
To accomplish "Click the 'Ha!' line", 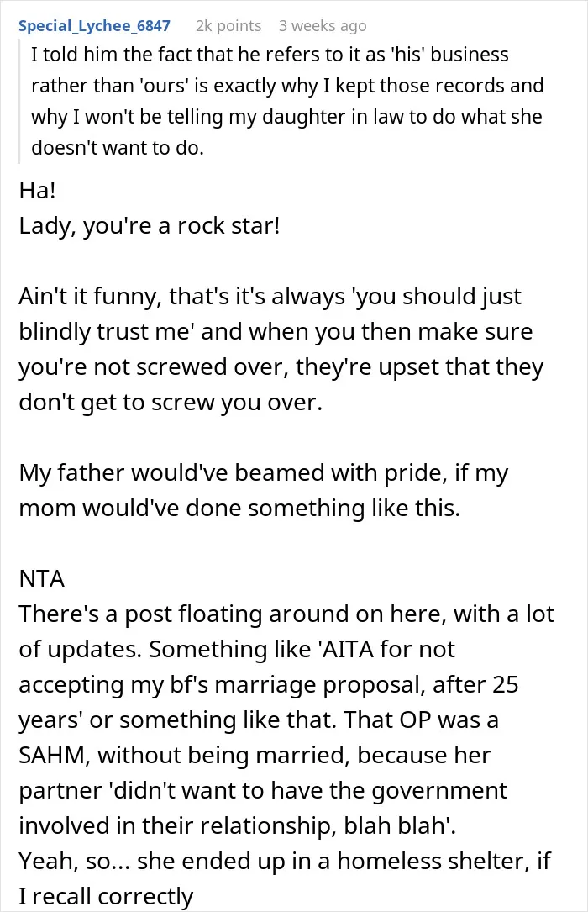I will click(x=37, y=190).
